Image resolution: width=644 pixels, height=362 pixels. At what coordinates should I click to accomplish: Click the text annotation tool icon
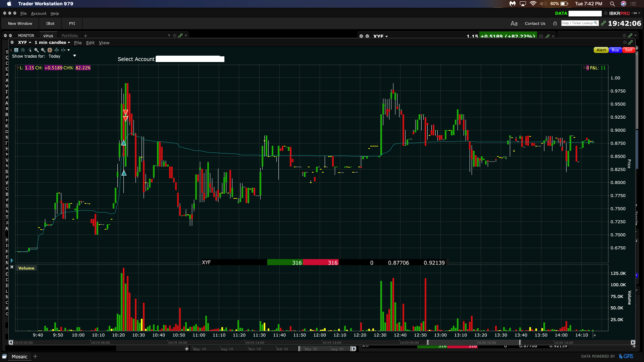click(x=16, y=50)
